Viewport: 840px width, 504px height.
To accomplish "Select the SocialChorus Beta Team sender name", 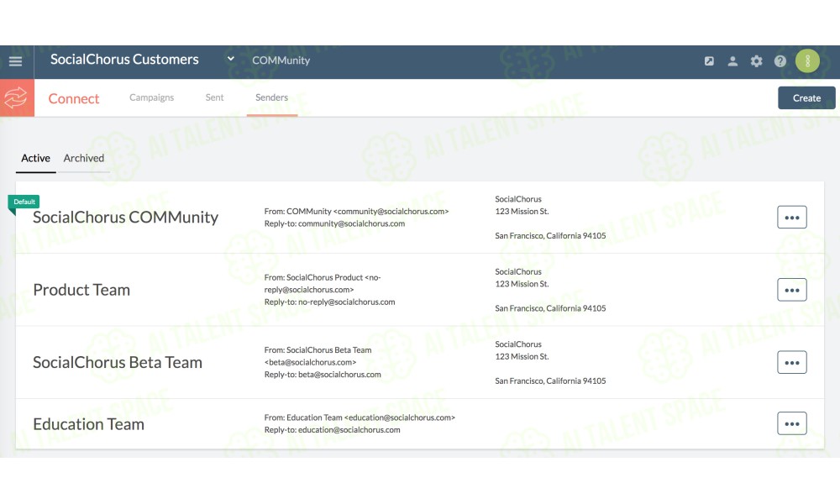I will [x=118, y=363].
